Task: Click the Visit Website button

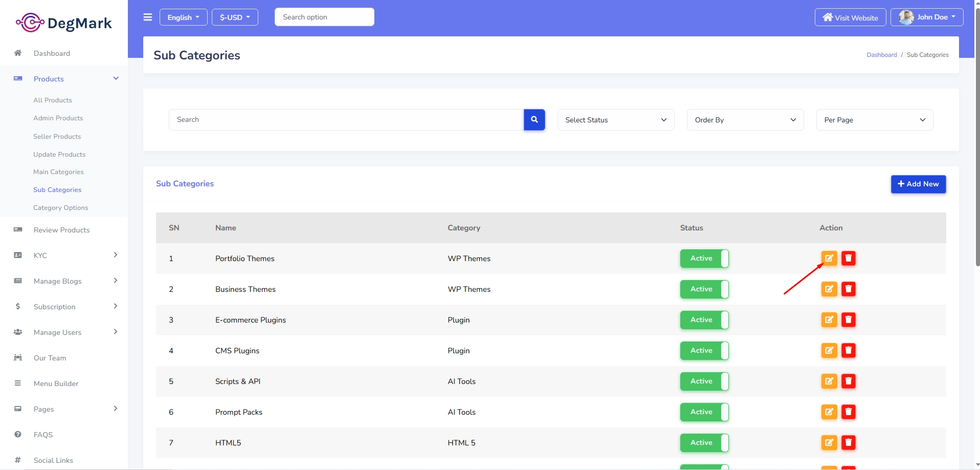Action: (x=850, y=17)
